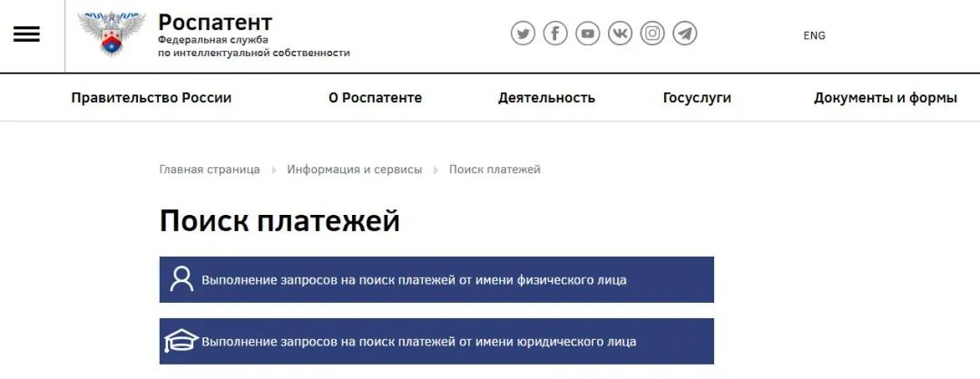The height and width of the screenshot is (379, 980).
Task: Select payment search for физического лица
Action: (436, 280)
